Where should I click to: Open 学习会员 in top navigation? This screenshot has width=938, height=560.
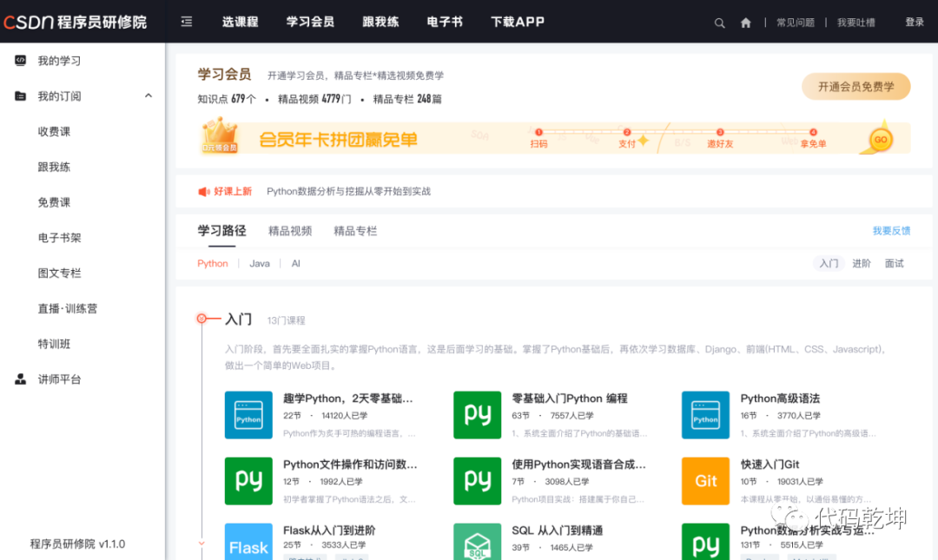click(x=310, y=22)
